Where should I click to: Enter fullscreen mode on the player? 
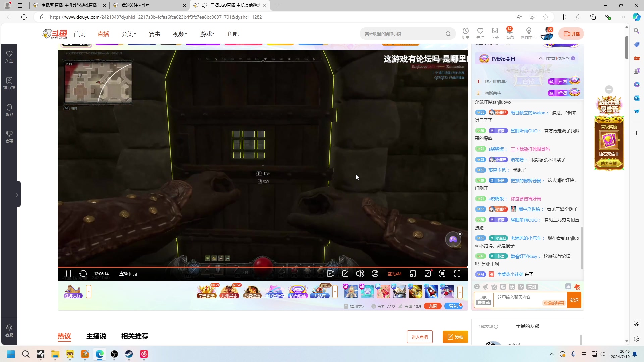point(457,274)
